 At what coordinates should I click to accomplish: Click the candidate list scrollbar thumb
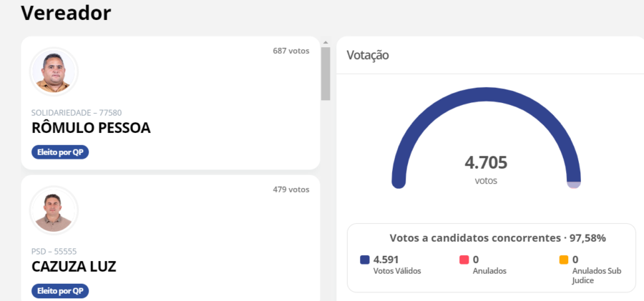326,74
